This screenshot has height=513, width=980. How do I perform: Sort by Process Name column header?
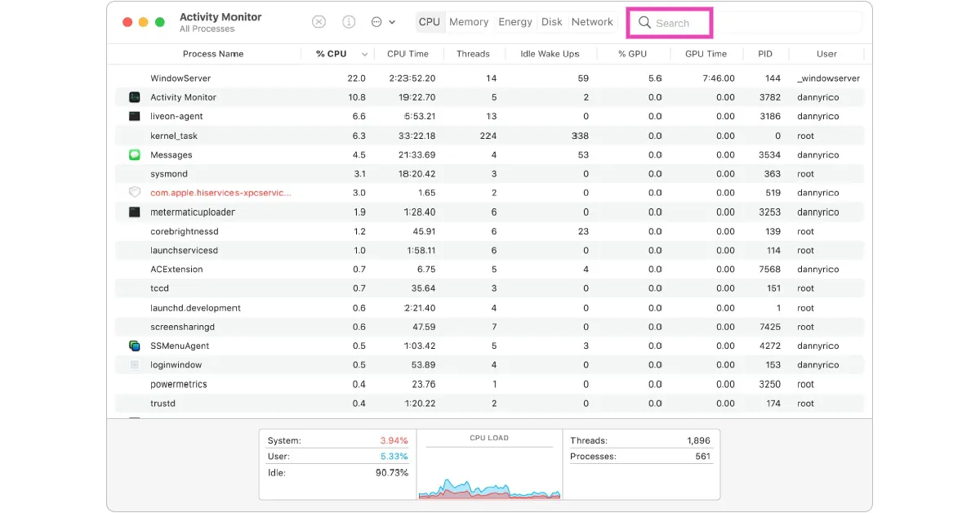pos(213,54)
